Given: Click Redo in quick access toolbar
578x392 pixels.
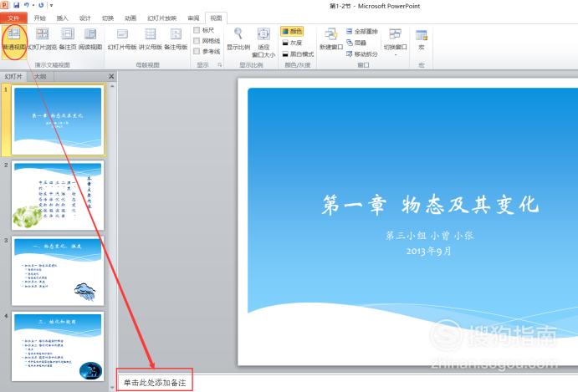Looking at the screenshot, I should [41, 5].
